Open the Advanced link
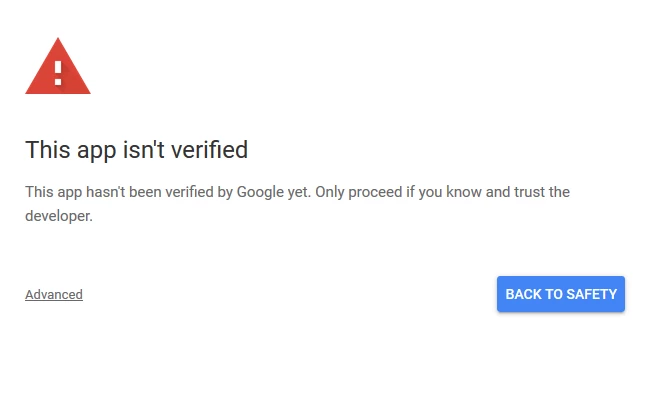 tap(54, 295)
